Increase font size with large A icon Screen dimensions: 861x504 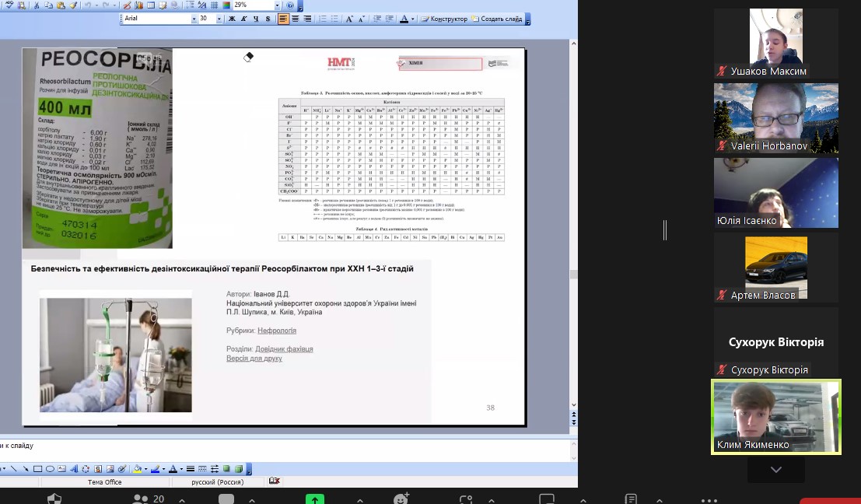[x=349, y=19]
